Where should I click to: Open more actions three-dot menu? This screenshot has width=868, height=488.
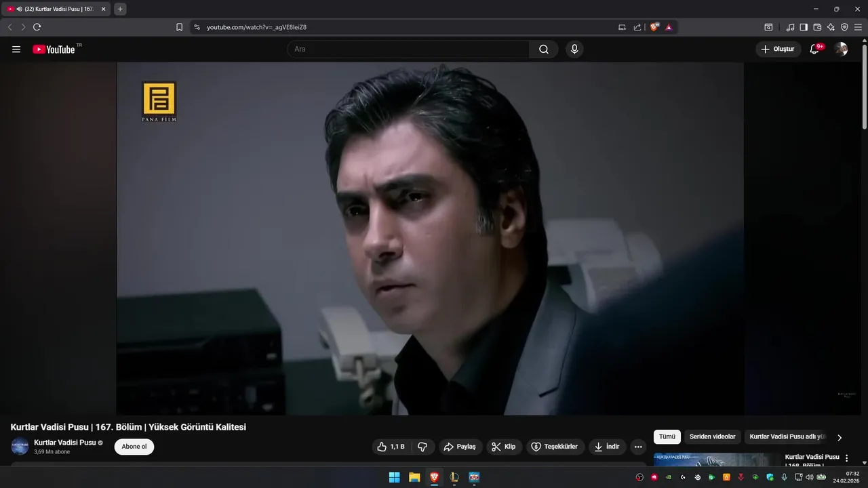click(637, 447)
